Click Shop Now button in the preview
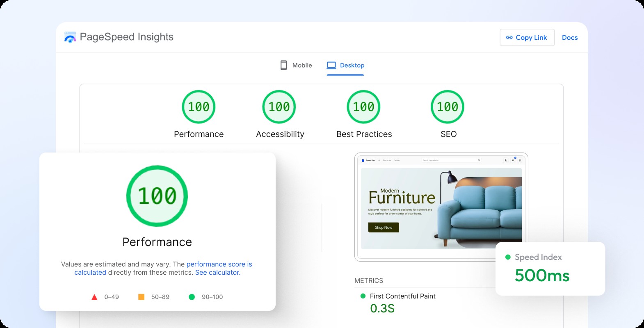Screen dimensions: 644x328 (x=384, y=227)
